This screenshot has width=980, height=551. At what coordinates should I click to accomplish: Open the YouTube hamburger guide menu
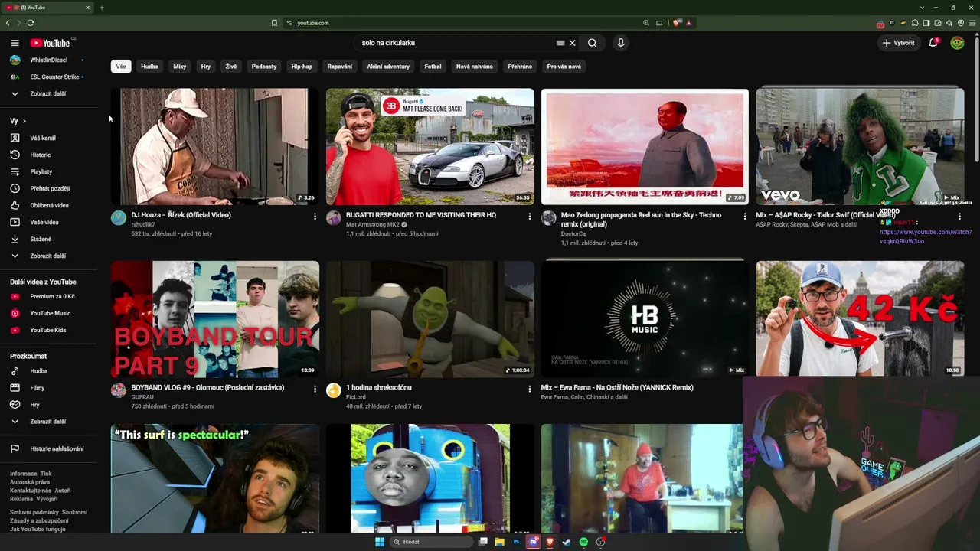pos(15,43)
